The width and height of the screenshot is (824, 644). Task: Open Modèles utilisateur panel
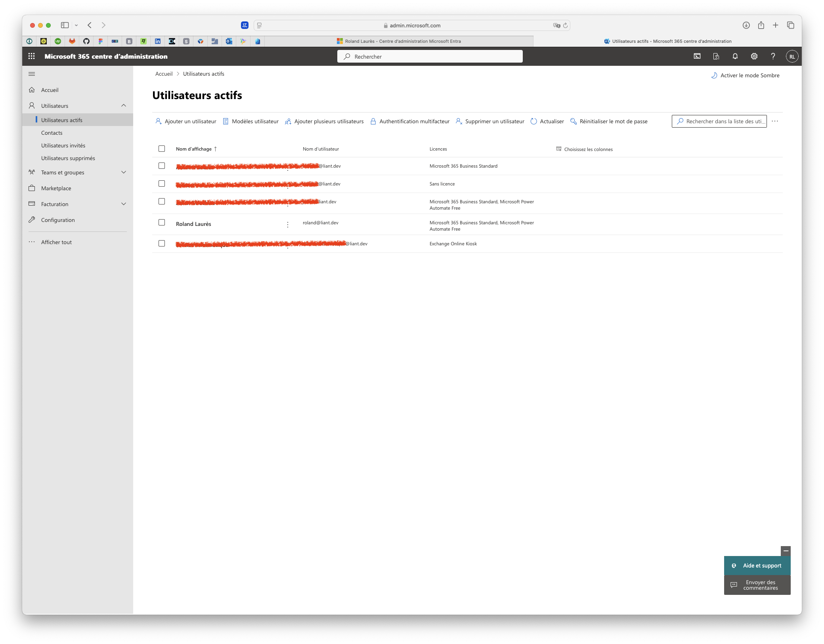[256, 121]
